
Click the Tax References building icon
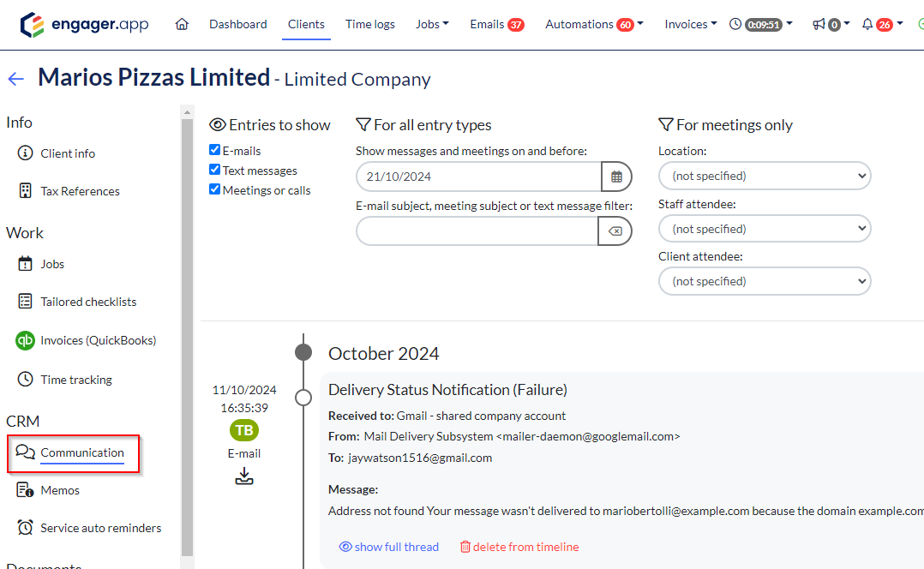point(26,191)
